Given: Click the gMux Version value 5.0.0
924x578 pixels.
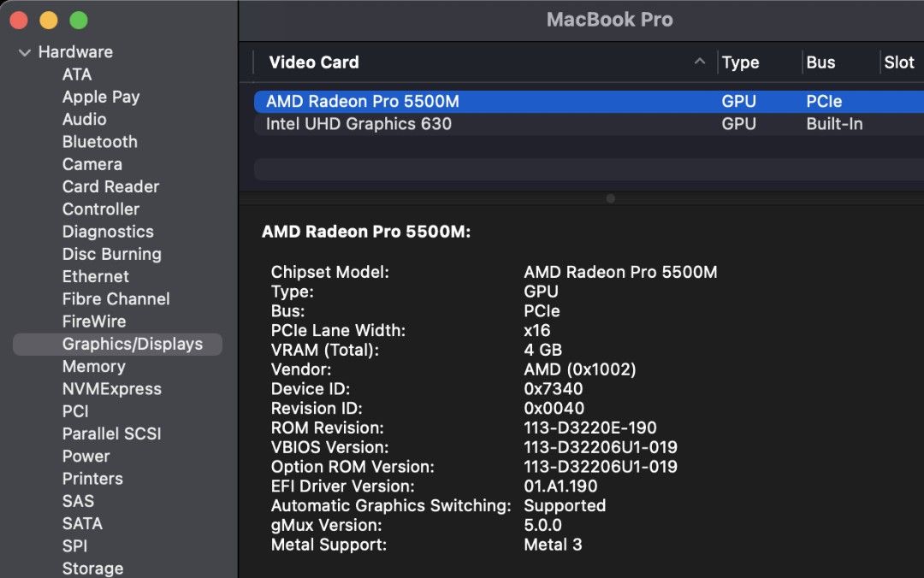Looking at the screenshot, I should pyautogui.click(x=542, y=525).
